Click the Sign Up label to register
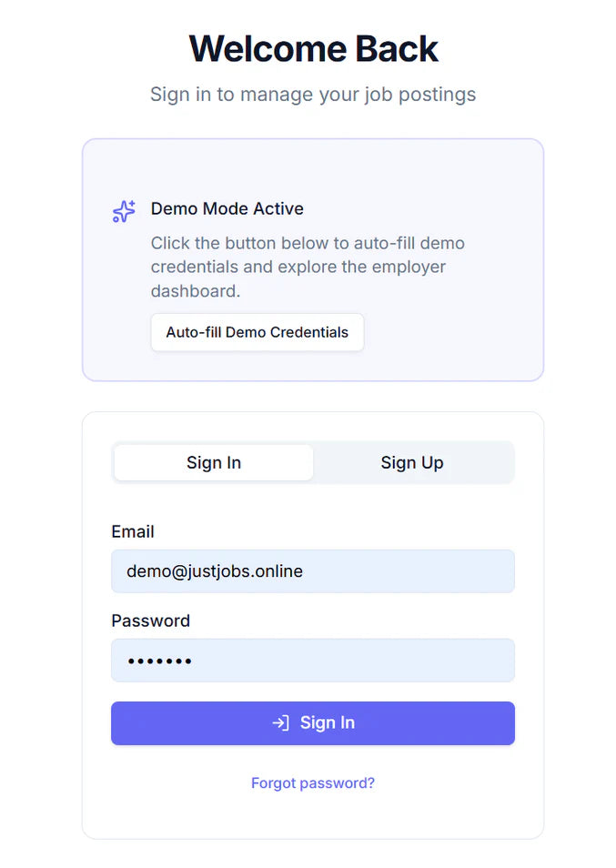616x868 pixels. coord(412,462)
